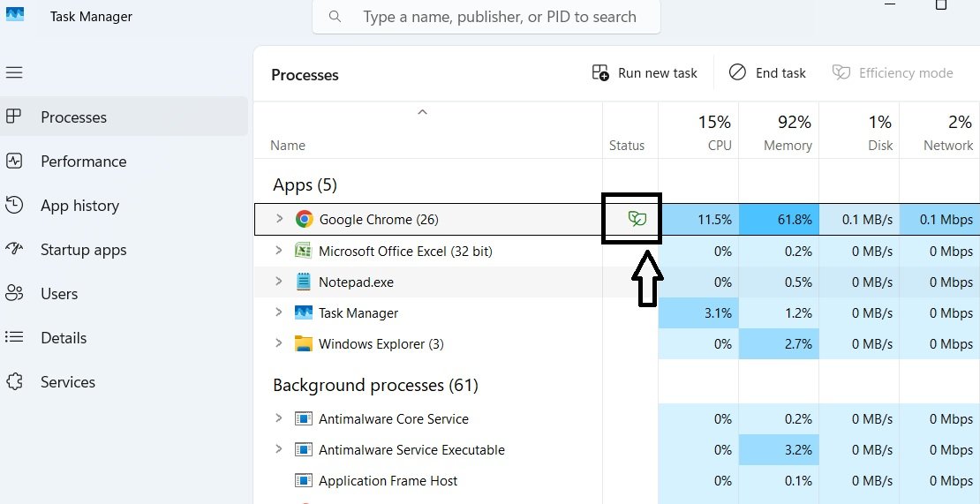Expand the Windows Explorer process group
Screen dimensions: 980x504
[x=279, y=342]
